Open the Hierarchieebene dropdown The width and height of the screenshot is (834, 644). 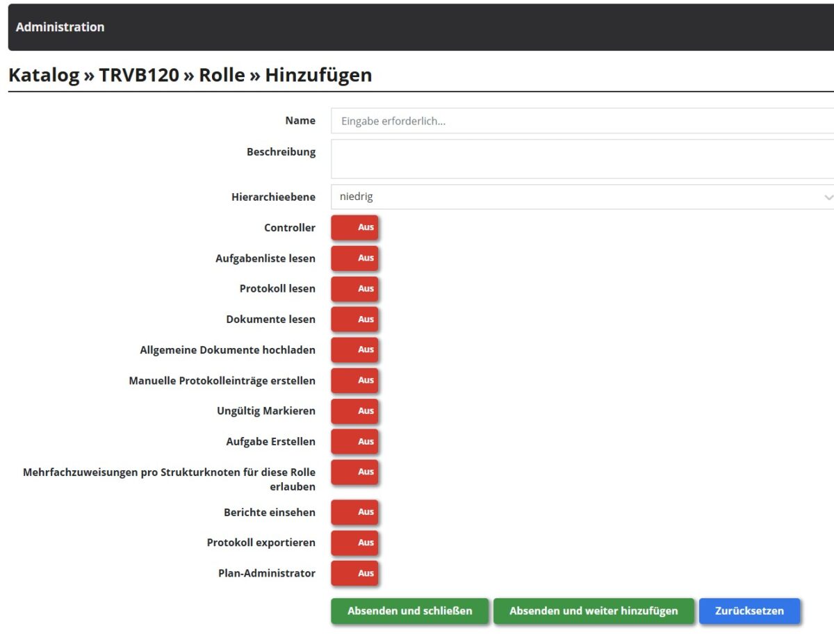(577, 197)
